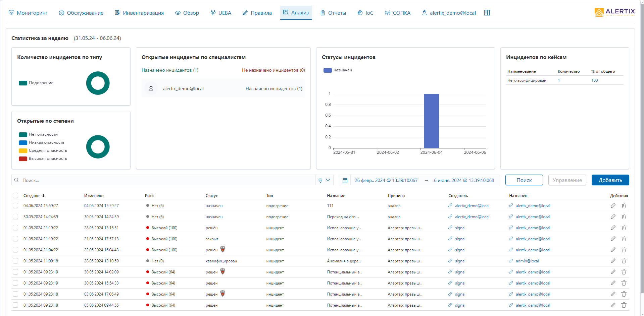Click trash icon for admin@local incident row
Viewport: 644px width, 316px height.
click(x=624, y=261)
